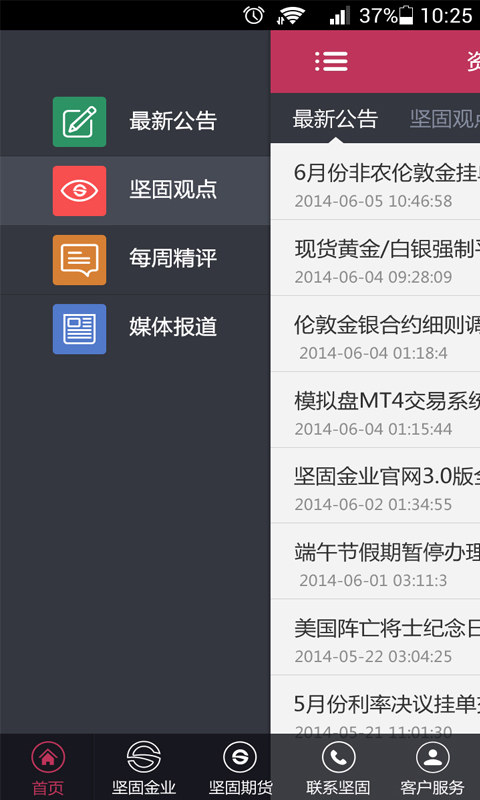The height and width of the screenshot is (800, 480).
Task: Tap the red eye 坚固观点 icon
Action: [80, 191]
